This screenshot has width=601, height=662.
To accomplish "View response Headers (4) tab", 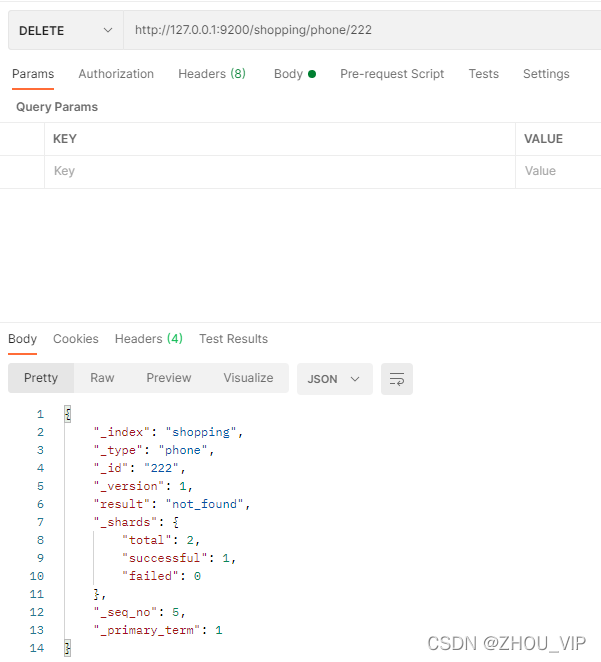I will (149, 339).
